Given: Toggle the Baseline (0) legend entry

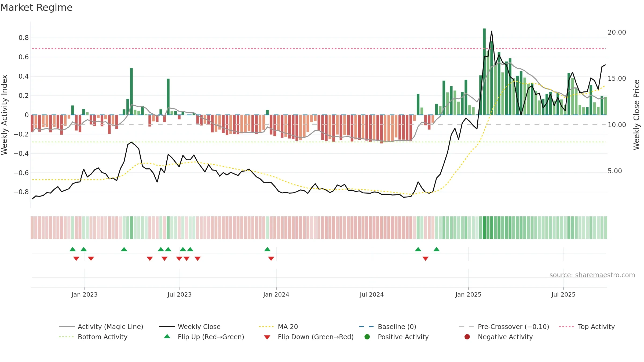Looking at the screenshot, I should tap(387, 327).
